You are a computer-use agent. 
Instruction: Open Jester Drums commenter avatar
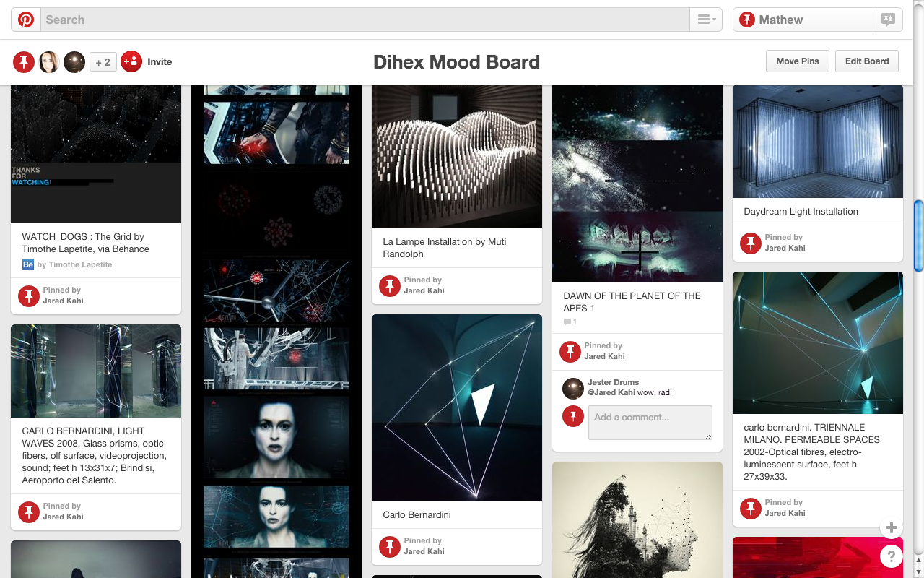pos(573,388)
